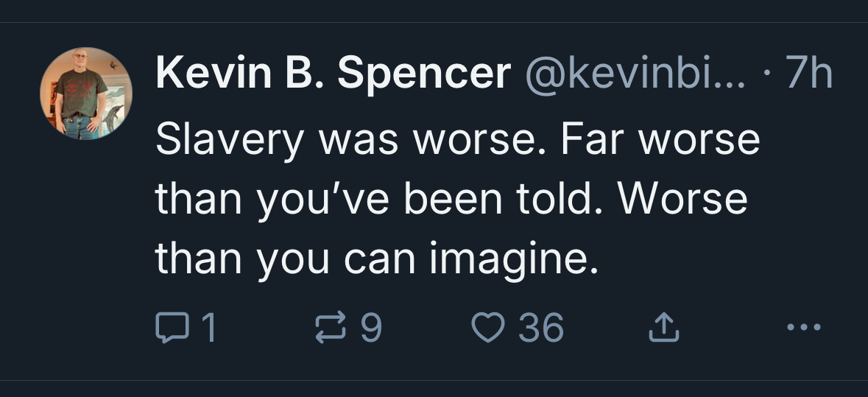
Task: Click the tweet line "than you can imagine."
Action: pyautogui.click(x=375, y=259)
